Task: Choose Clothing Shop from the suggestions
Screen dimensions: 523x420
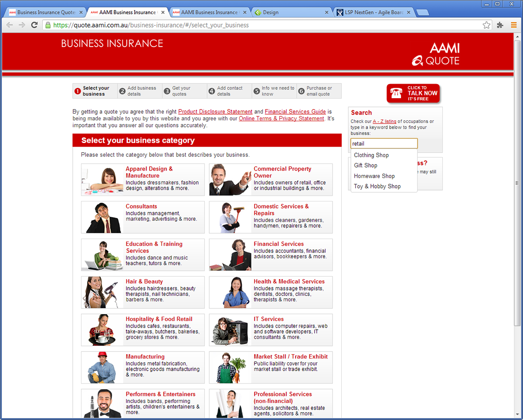Action: coord(384,155)
